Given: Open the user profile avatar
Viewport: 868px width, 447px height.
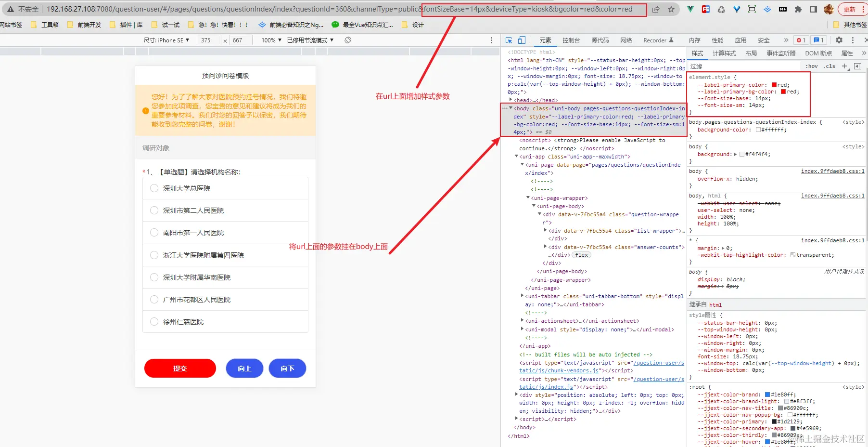Looking at the screenshot, I should pyautogui.click(x=829, y=9).
